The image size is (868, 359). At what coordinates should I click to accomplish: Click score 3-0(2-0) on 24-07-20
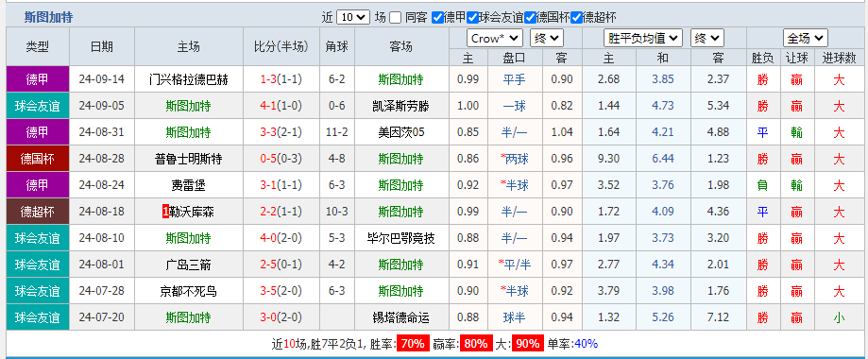coord(281,318)
